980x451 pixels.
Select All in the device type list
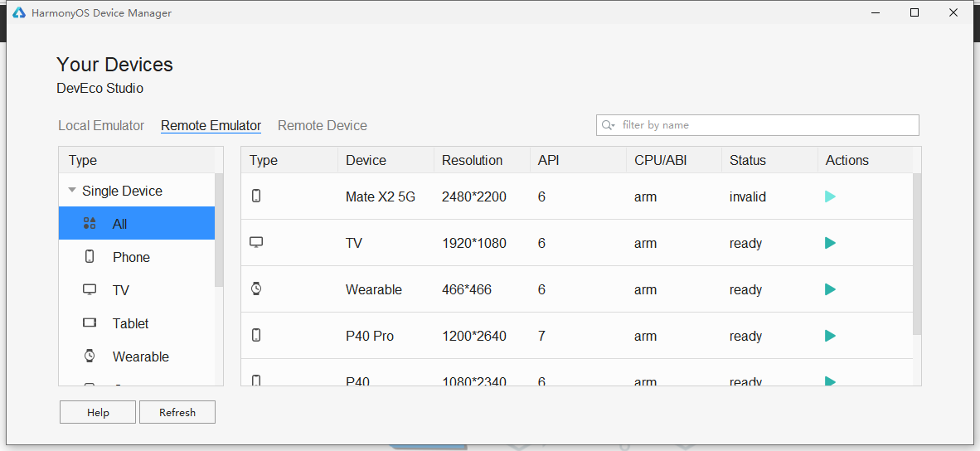137,224
